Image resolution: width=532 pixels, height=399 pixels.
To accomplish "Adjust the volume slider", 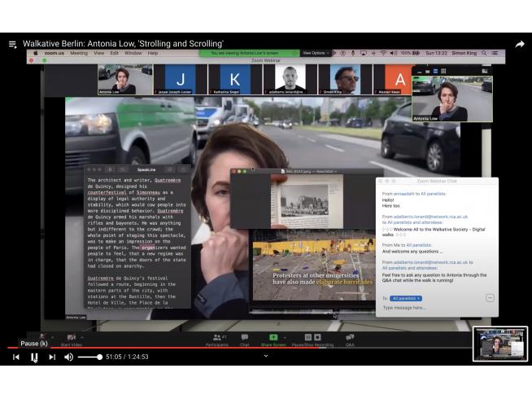I will [x=89, y=357].
